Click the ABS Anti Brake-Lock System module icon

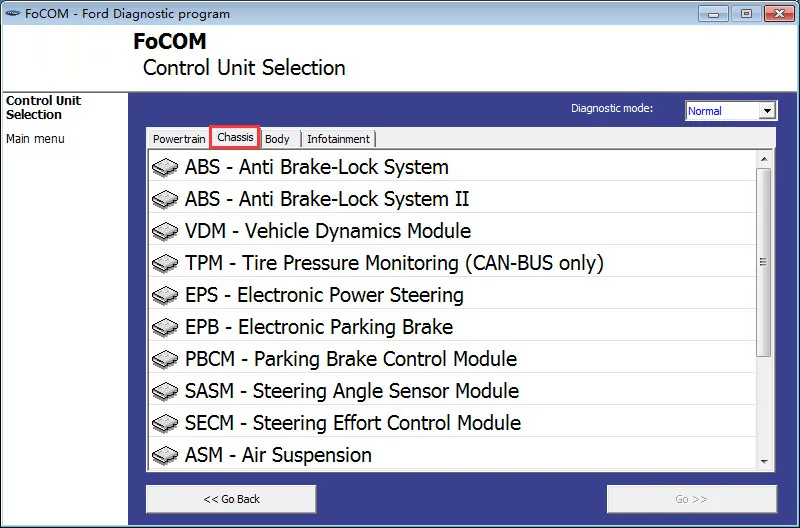[x=165, y=168]
